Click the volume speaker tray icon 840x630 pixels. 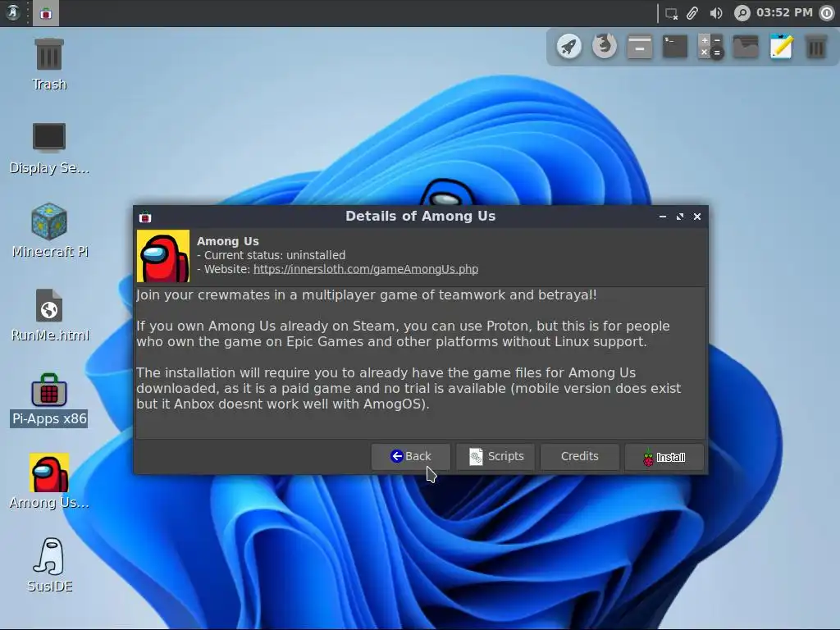pyautogui.click(x=715, y=13)
